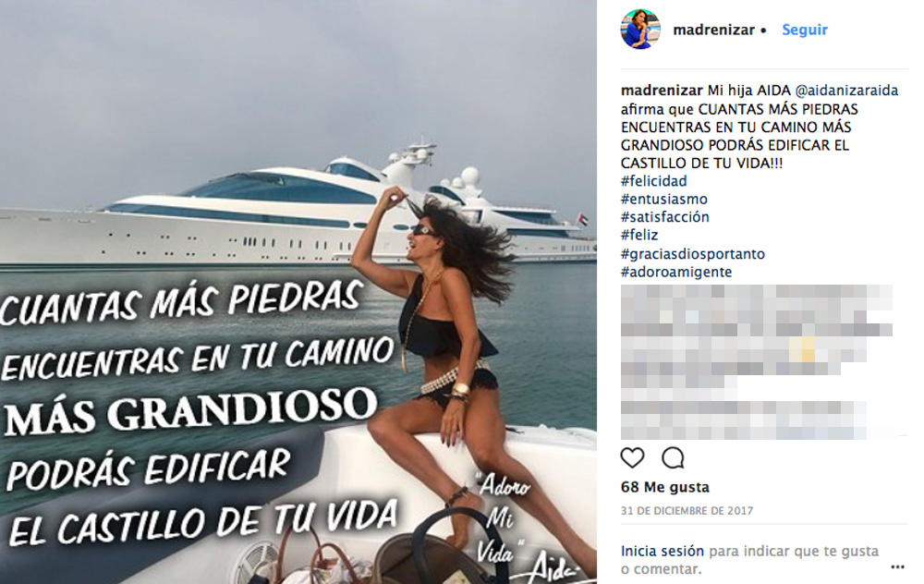Open the #satisfacción hashtag
The width and height of the screenshot is (924, 584).
click(x=664, y=217)
